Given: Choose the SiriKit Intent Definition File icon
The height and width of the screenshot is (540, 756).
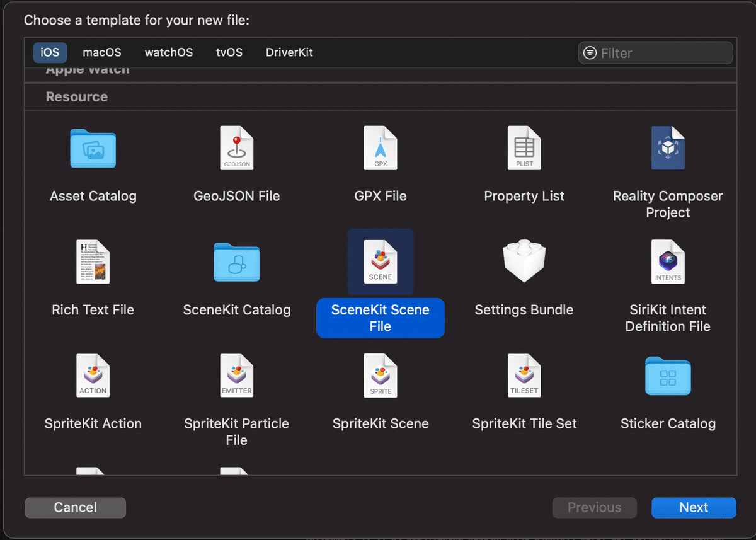Looking at the screenshot, I should [x=668, y=261].
